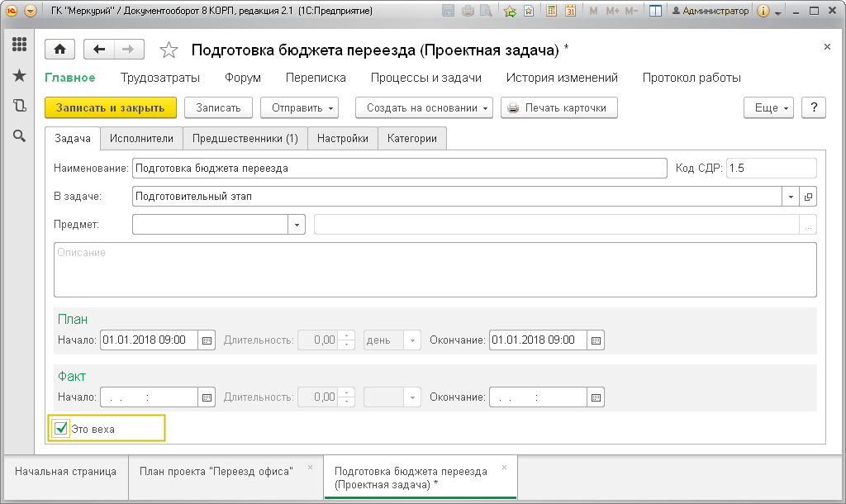Click the M- memory subtract button

coord(631,11)
